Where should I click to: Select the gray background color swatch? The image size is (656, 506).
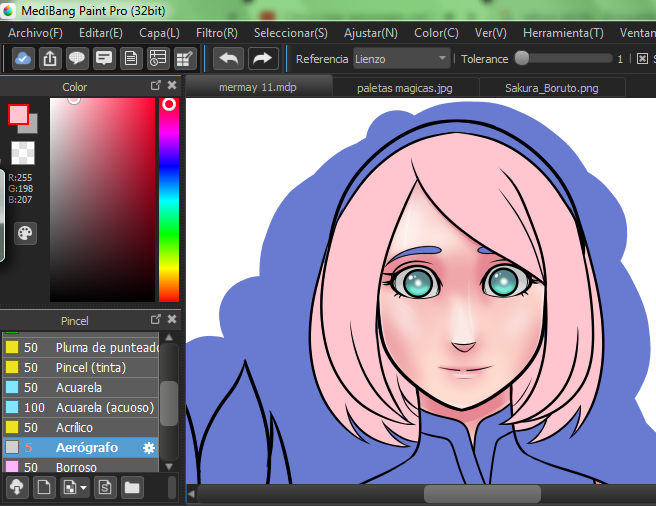pos(32,127)
